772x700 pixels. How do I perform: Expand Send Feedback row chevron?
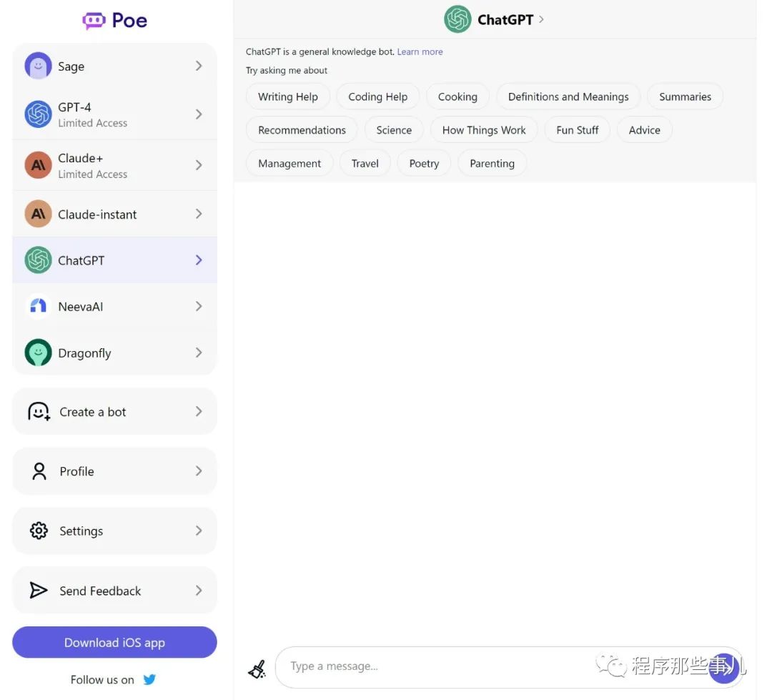(x=199, y=590)
